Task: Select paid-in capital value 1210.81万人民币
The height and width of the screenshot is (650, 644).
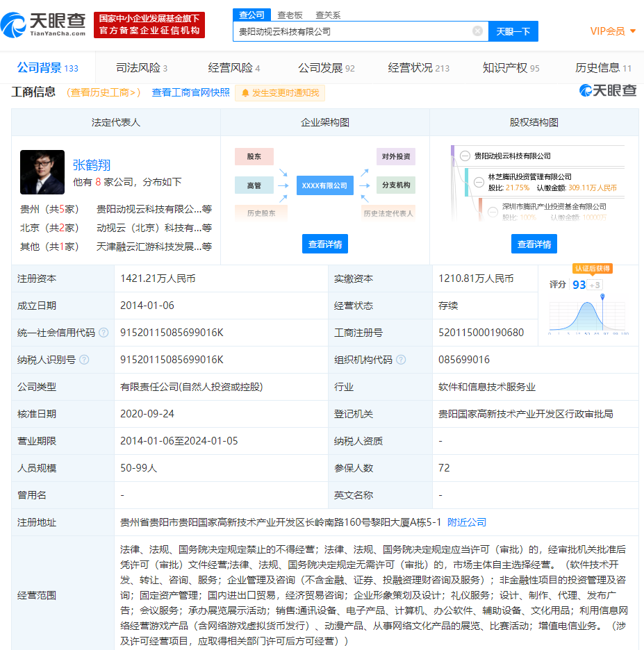Action: (x=476, y=278)
